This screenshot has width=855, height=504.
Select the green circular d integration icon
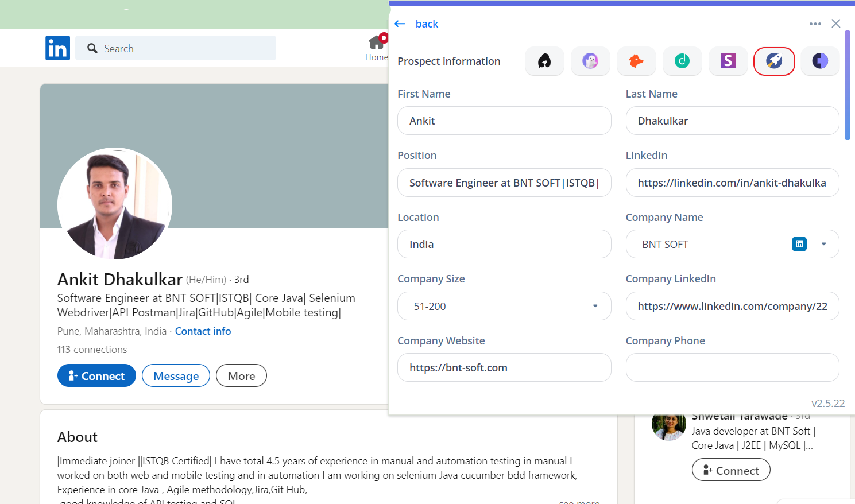coord(682,61)
